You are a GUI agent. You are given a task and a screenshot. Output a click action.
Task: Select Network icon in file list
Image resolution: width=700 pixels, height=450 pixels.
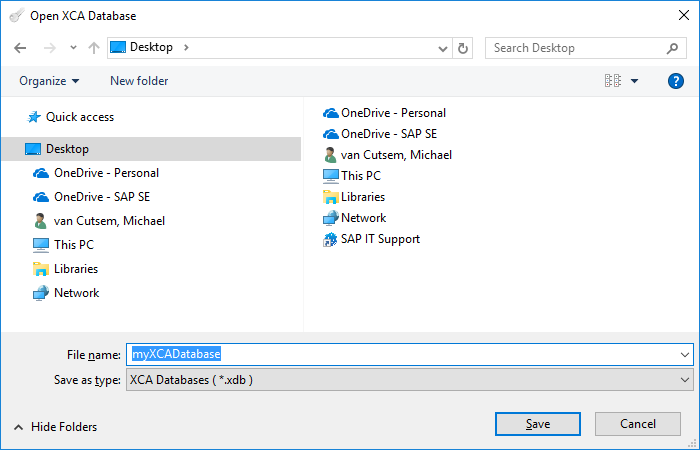tap(331, 218)
